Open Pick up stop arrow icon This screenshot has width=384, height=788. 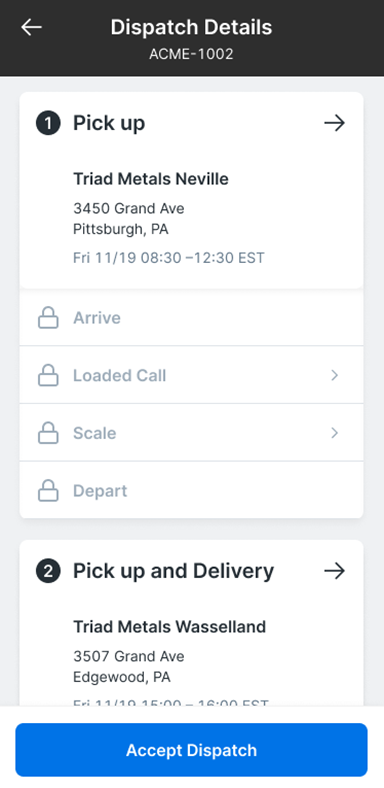click(x=334, y=123)
